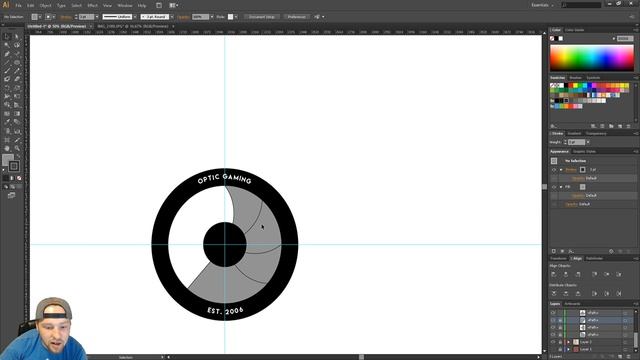The image size is (640, 360).
Task: Select the Paintbrush tool
Action: tap(7, 71)
